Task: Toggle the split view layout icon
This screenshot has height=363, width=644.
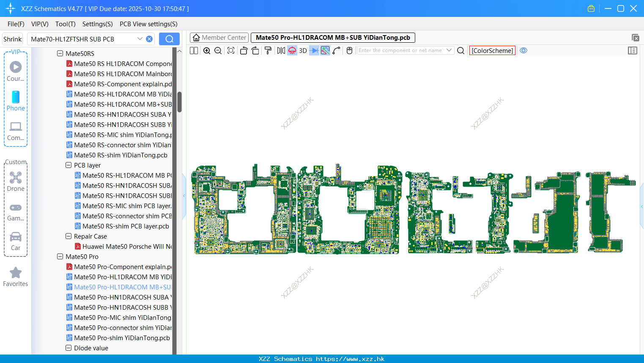Action: [194, 50]
